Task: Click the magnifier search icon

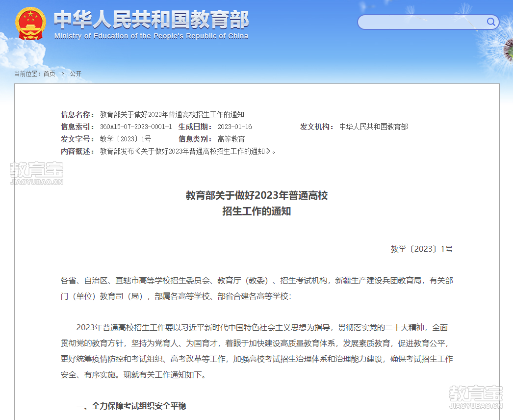Action: pos(491,22)
